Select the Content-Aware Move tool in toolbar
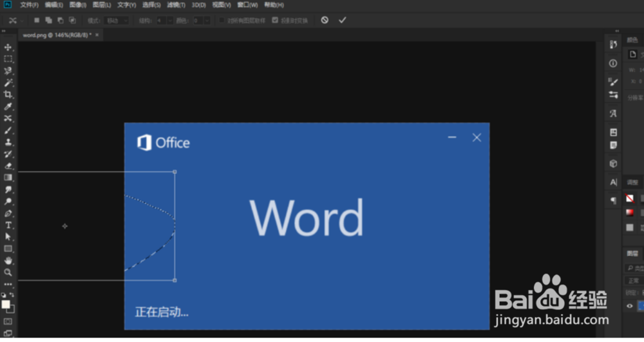Image resolution: width=644 pixels, height=342 pixels. pos(8,119)
